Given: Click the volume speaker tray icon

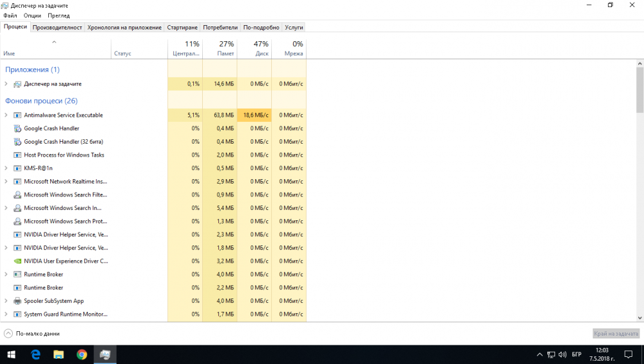Looking at the screenshot, I should pyautogui.click(x=562, y=354).
